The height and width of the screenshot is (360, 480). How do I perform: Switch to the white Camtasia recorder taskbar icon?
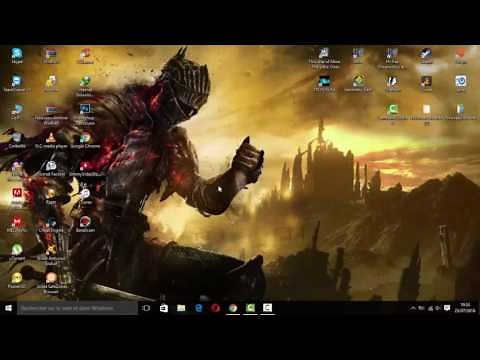click(x=268, y=308)
